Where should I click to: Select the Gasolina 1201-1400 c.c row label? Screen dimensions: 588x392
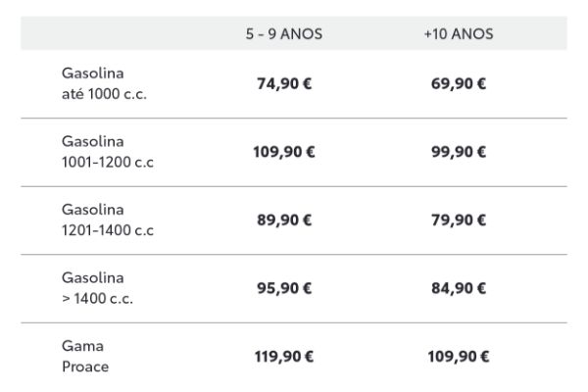click(x=108, y=220)
